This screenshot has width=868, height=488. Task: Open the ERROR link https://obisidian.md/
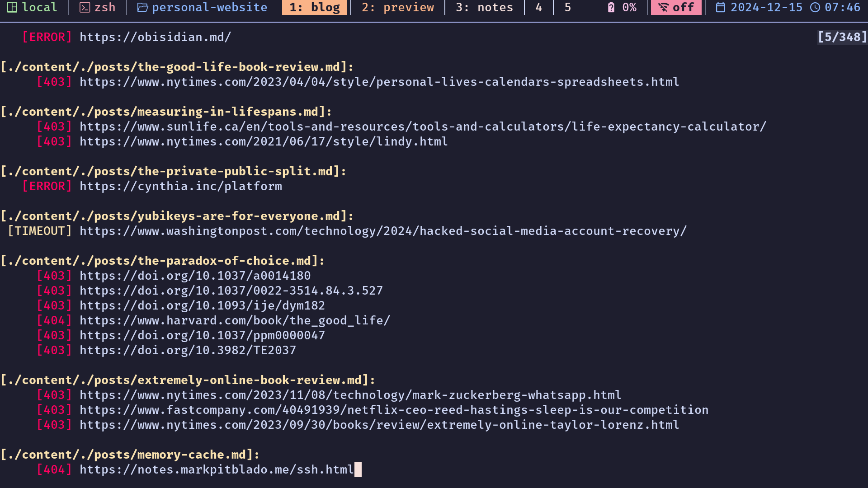coord(156,37)
